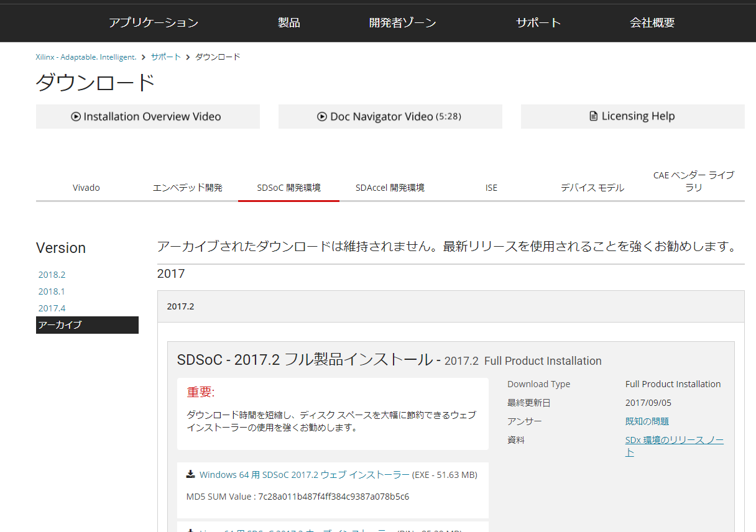Open the 開発者ゾーン navigation menu
Viewport: 756px width, 532px height.
402,23
